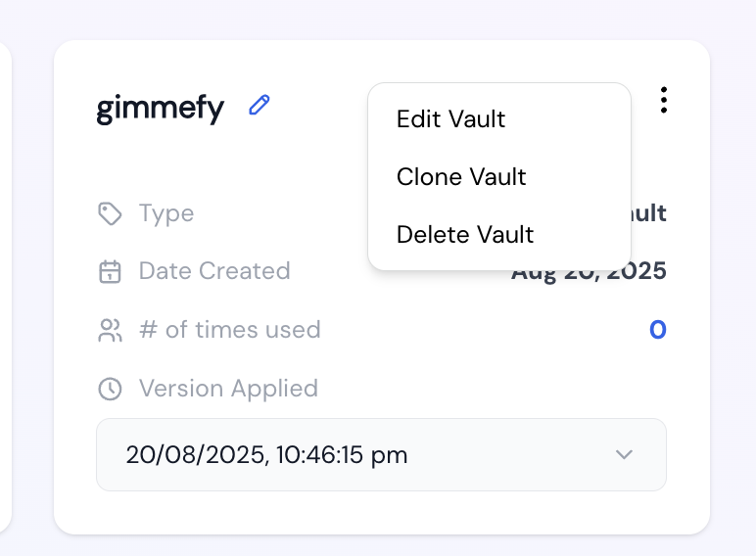The width and height of the screenshot is (756, 556).
Task: Click the Version Applied label
Action: tap(228, 389)
